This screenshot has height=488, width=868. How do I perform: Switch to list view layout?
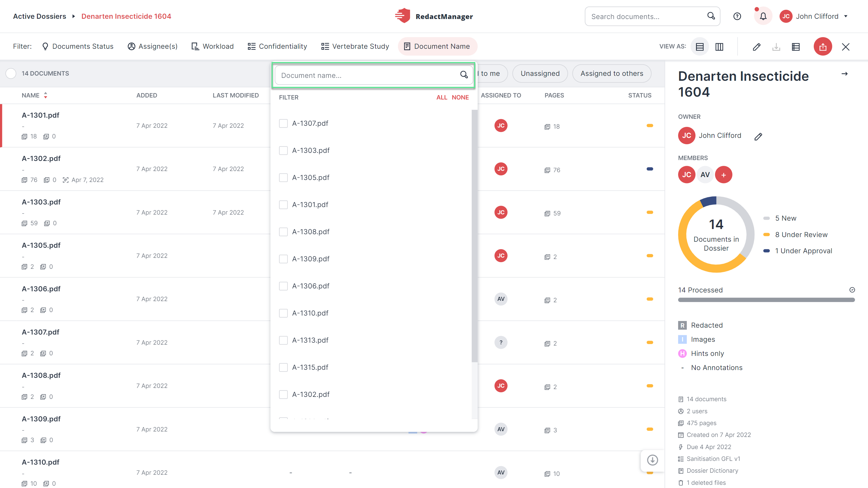[x=699, y=46]
